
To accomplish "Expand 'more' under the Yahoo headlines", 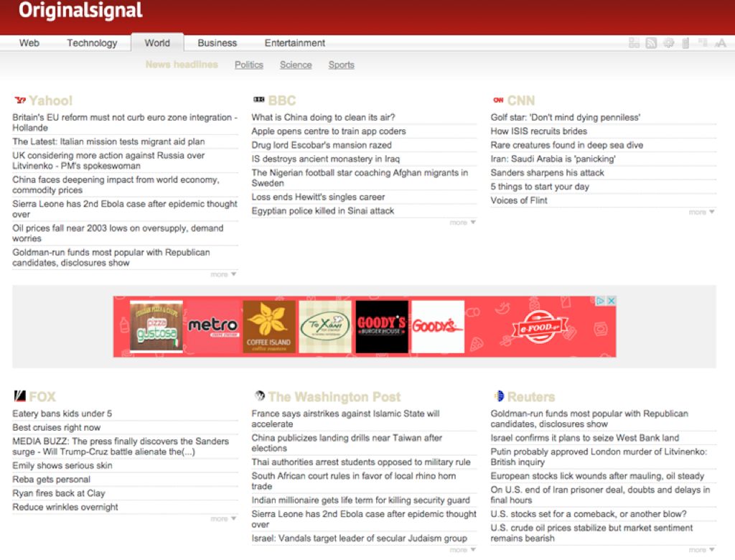I will (223, 274).
